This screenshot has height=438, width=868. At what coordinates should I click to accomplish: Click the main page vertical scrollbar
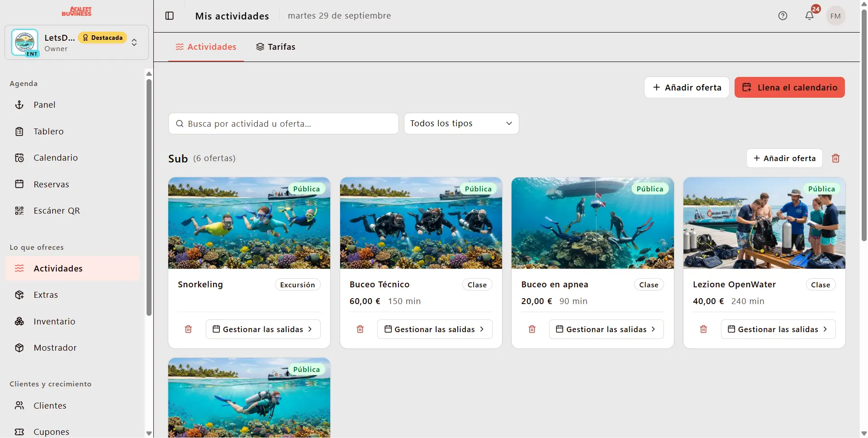(x=864, y=124)
